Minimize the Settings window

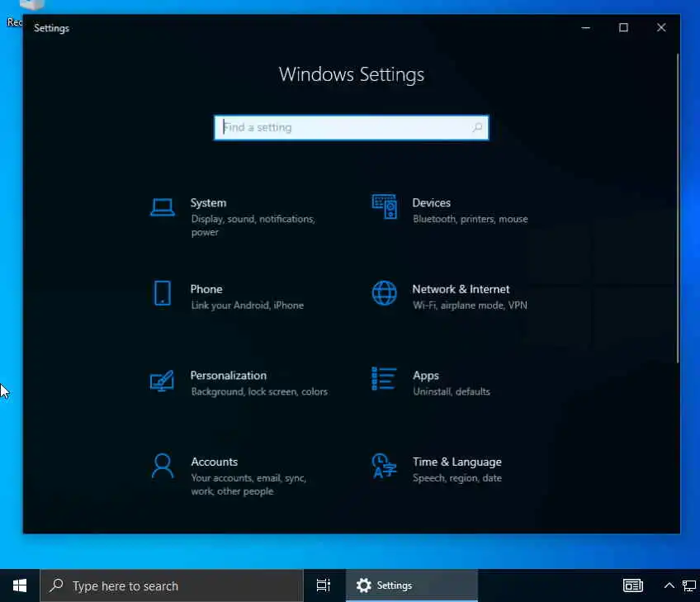coord(586,28)
